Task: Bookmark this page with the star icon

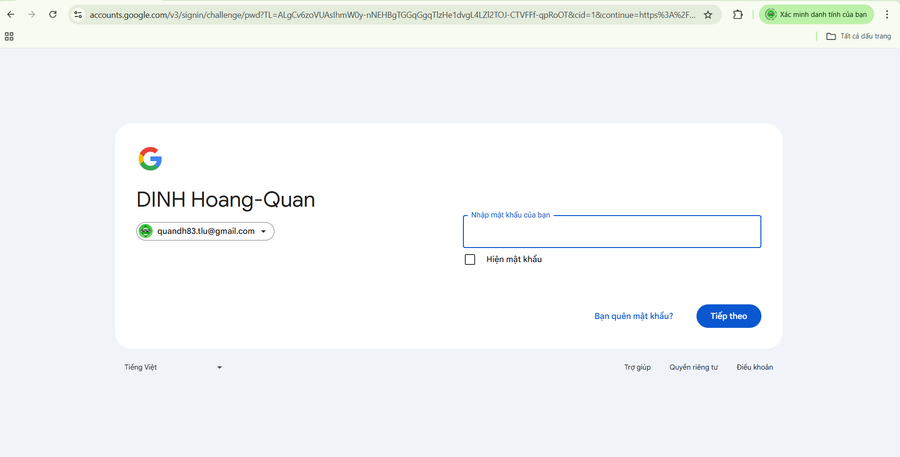Action: pyautogui.click(x=708, y=15)
